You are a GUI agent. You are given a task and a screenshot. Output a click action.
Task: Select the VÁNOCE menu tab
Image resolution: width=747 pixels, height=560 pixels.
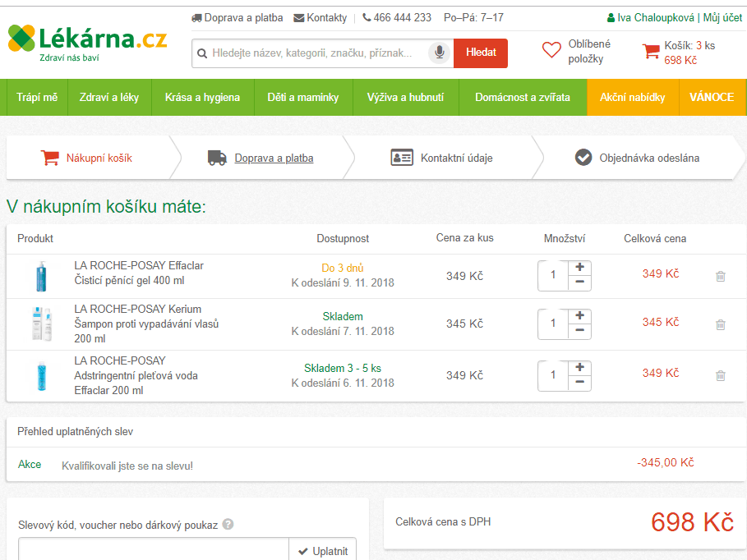712,97
